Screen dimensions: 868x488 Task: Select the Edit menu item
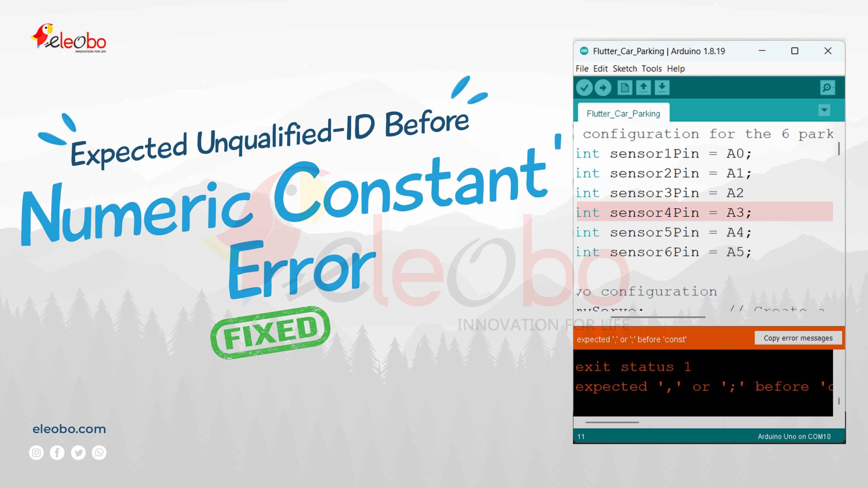pyautogui.click(x=599, y=68)
